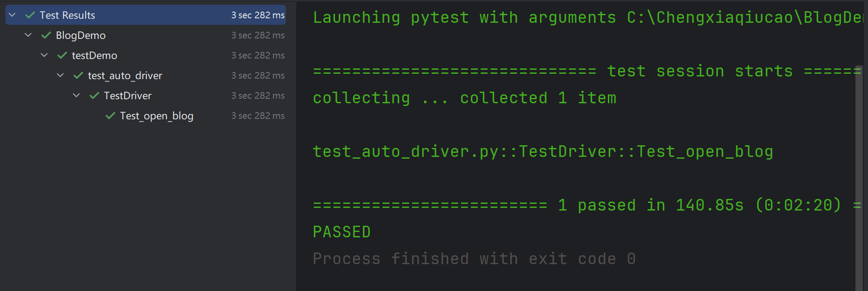This screenshot has width=868, height=291.
Task: Click the checkmark icon before Test_open_blog
Action: pos(110,116)
